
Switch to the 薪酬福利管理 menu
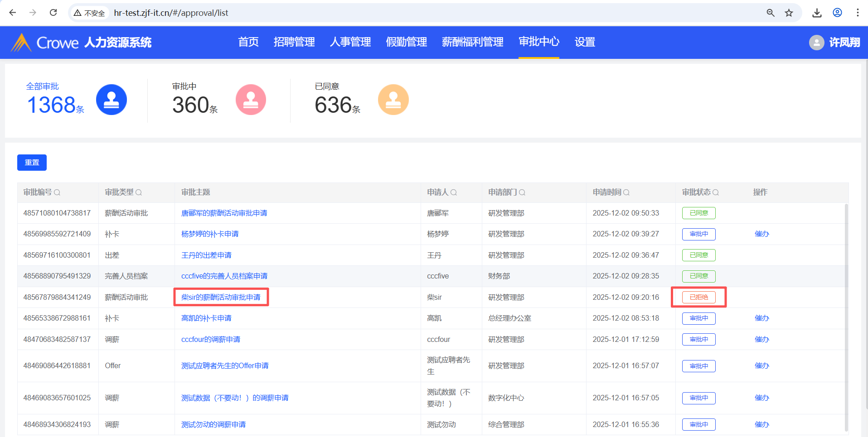[x=472, y=42]
